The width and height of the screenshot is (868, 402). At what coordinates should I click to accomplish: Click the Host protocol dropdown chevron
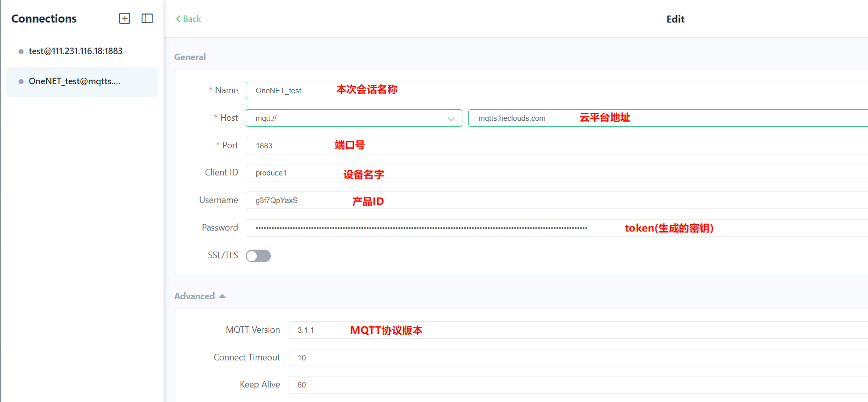451,119
